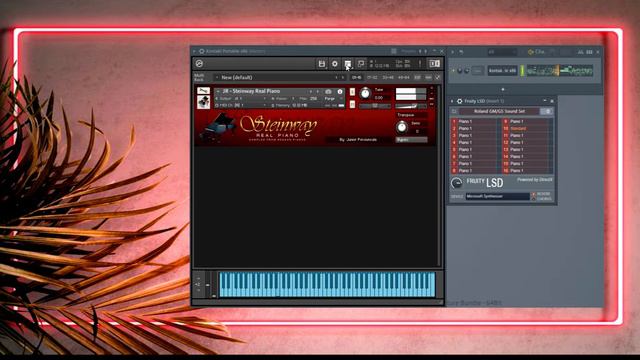
Task: Select the 17-32 rack page tab
Action: (x=372, y=77)
